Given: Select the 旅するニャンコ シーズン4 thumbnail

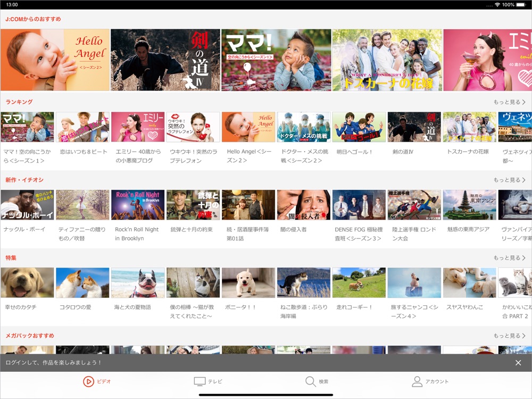Looking at the screenshot, I should tap(414, 282).
